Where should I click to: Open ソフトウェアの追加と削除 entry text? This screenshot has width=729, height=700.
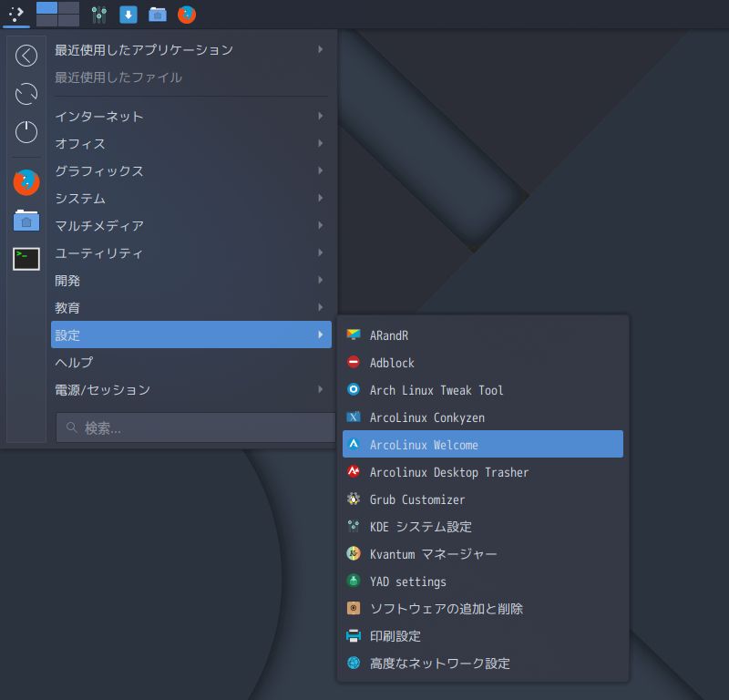(x=447, y=609)
